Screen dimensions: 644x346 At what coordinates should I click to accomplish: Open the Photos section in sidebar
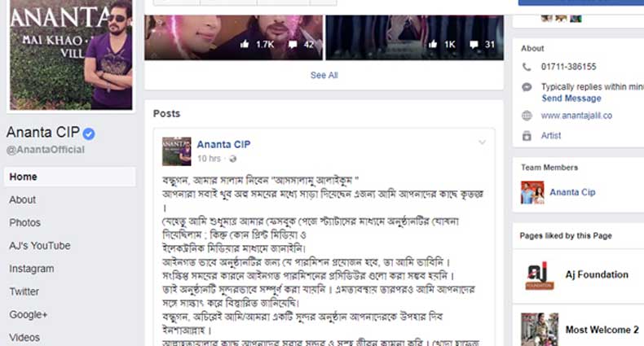coord(25,222)
